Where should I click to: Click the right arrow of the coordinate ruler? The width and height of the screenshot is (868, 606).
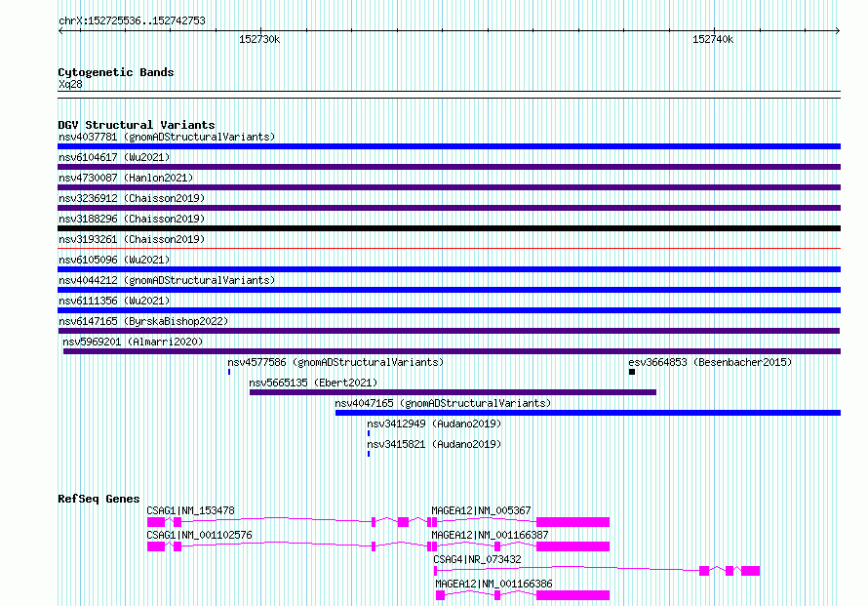click(x=838, y=30)
